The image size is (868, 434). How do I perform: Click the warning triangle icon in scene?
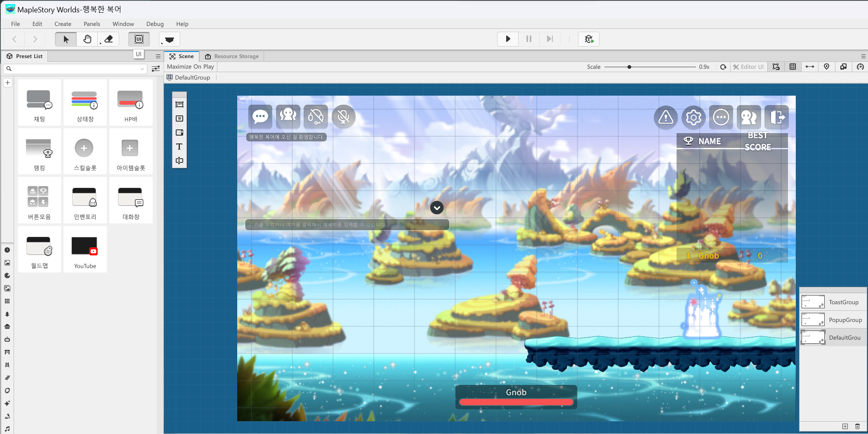click(x=666, y=118)
